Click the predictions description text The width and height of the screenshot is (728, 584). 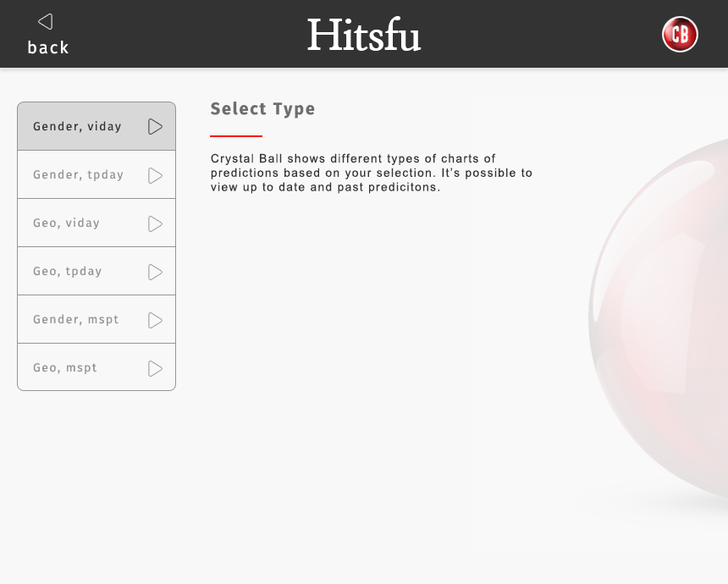372,173
